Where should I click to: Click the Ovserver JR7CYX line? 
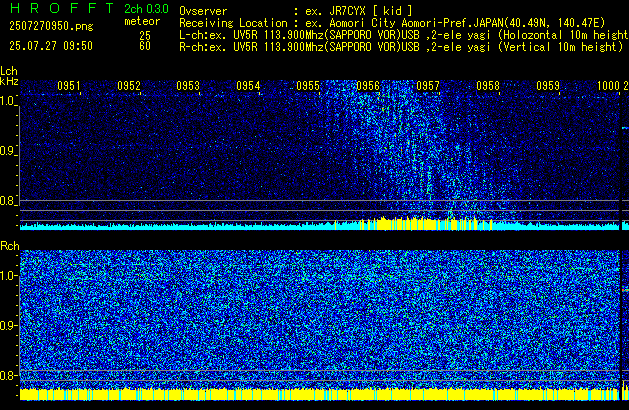(296, 11)
